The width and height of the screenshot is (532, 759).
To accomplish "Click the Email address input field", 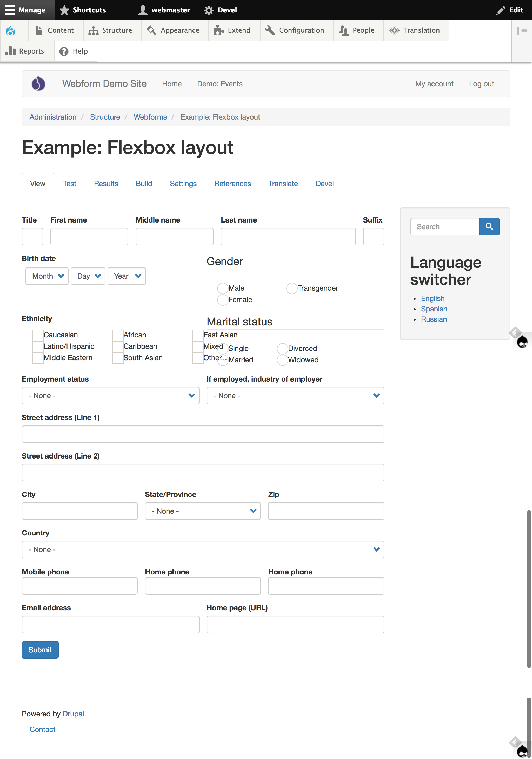I will (110, 624).
